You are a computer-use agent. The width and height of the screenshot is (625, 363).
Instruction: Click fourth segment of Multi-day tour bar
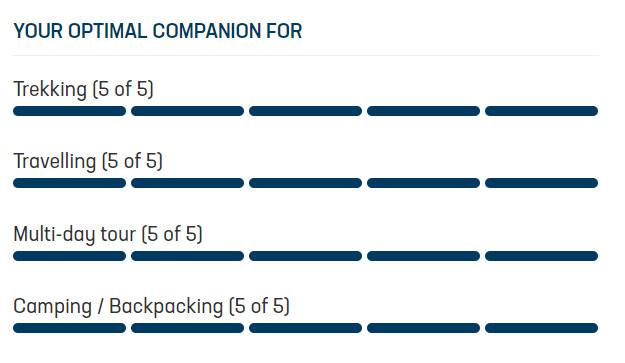click(423, 256)
